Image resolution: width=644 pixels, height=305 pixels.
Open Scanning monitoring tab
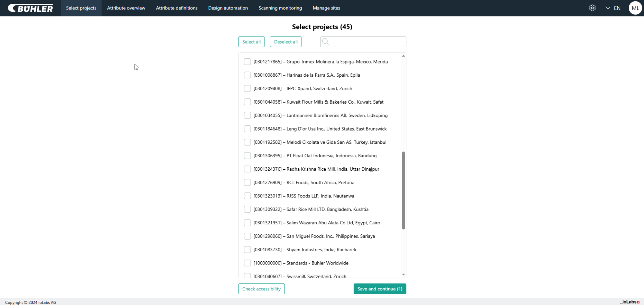(280, 8)
